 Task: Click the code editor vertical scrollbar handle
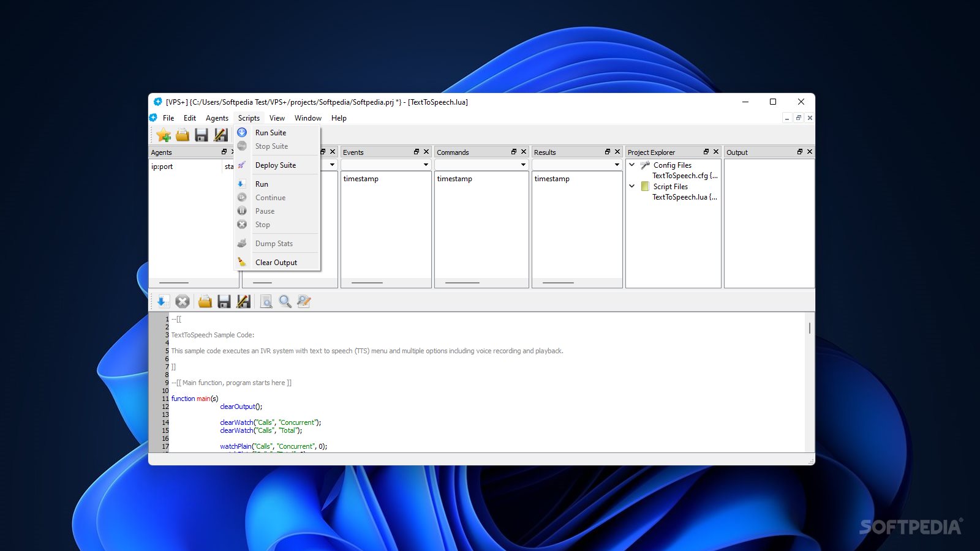pyautogui.click(x=810, y=328)
